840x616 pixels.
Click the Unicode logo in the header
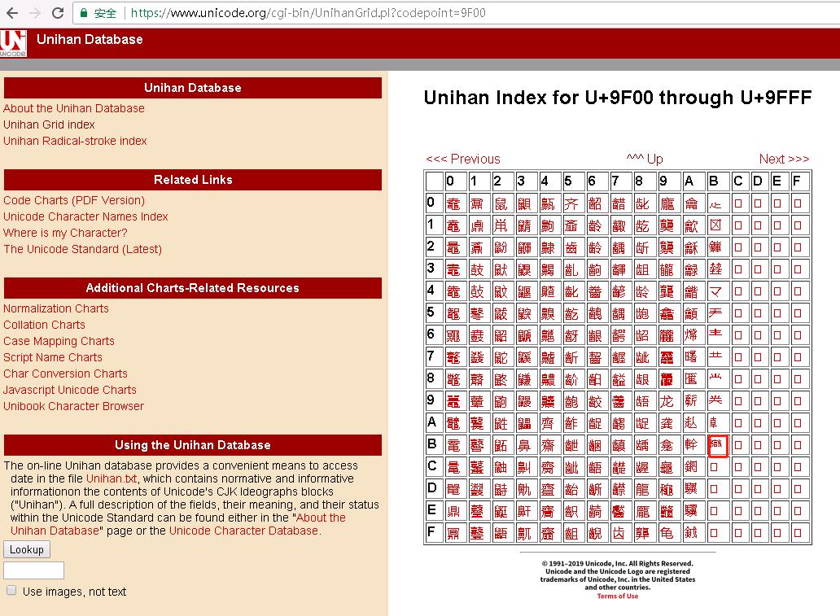(13, 43)
